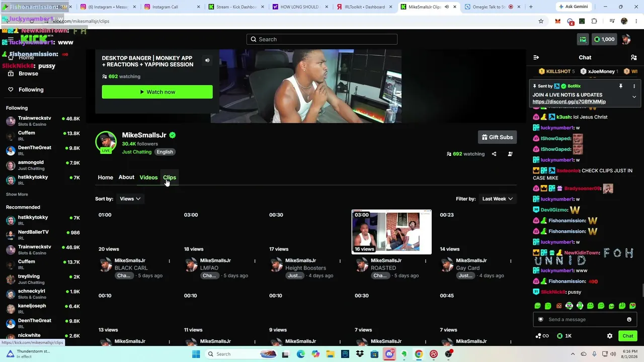Switch to the Instagram Call browser tab
The height and width of the screenshot is (362, 644).
(x=172, y=7)
